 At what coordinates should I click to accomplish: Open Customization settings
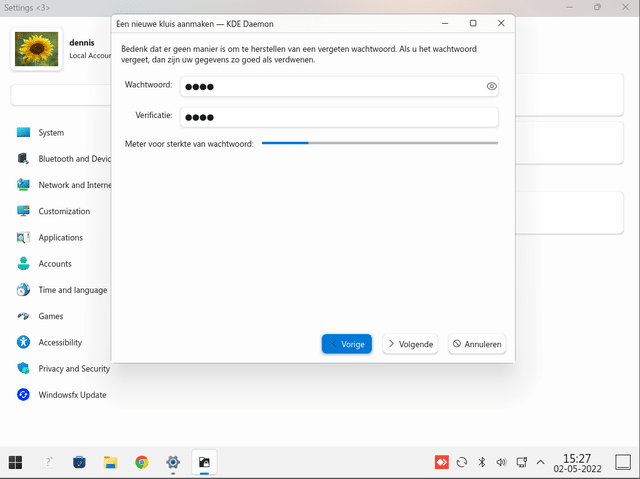pyautogui.click(x=64, y=211)
